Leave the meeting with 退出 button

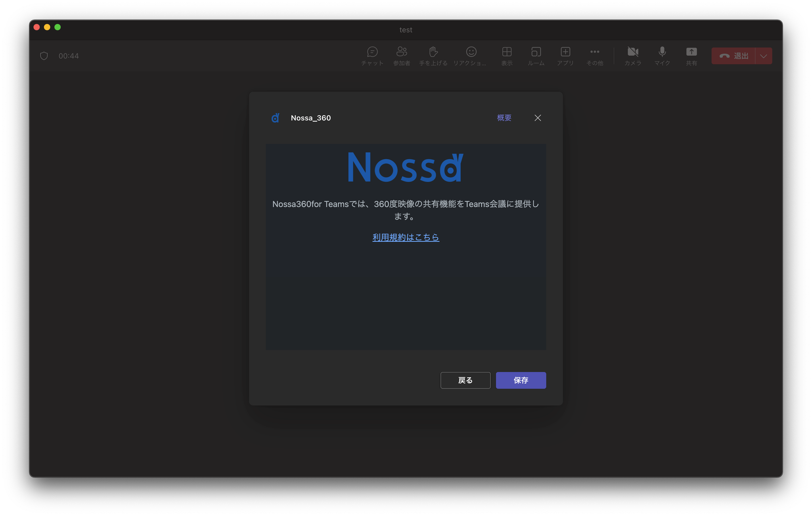pyautogui.click(x=733, y=56)
